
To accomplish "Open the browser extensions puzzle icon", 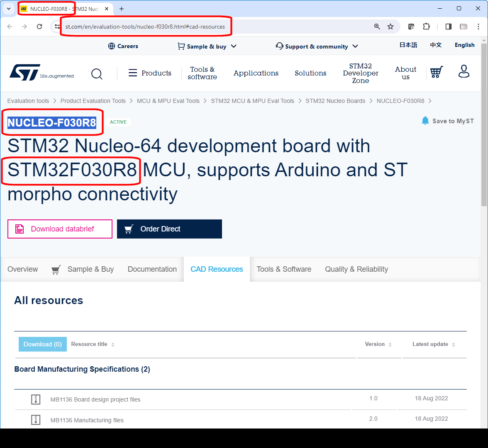I will coord(426,26).
